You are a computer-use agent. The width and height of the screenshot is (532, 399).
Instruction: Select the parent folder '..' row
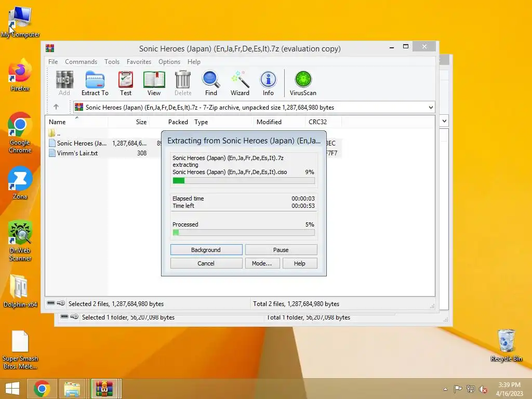click(x=54, y=134)
